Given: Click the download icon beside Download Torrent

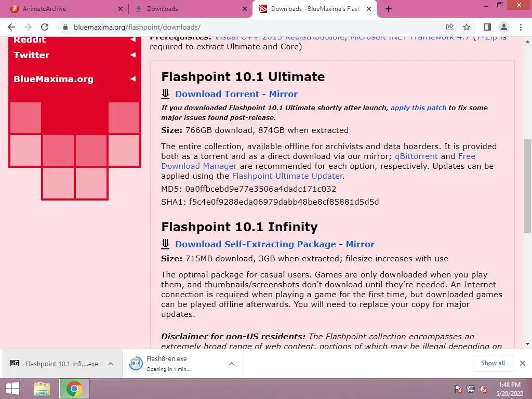Looking at the screenshot, I should [165, 94].
